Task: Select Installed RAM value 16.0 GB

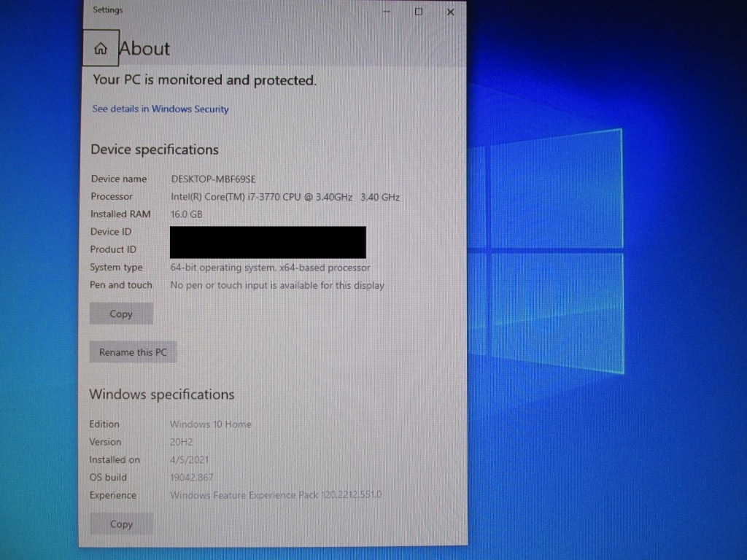Action: coord(187,214)
